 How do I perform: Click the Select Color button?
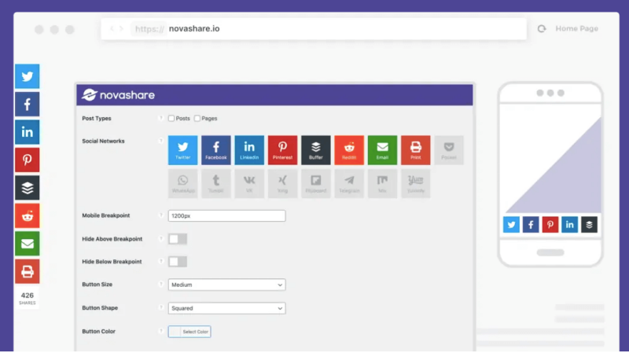189,332
